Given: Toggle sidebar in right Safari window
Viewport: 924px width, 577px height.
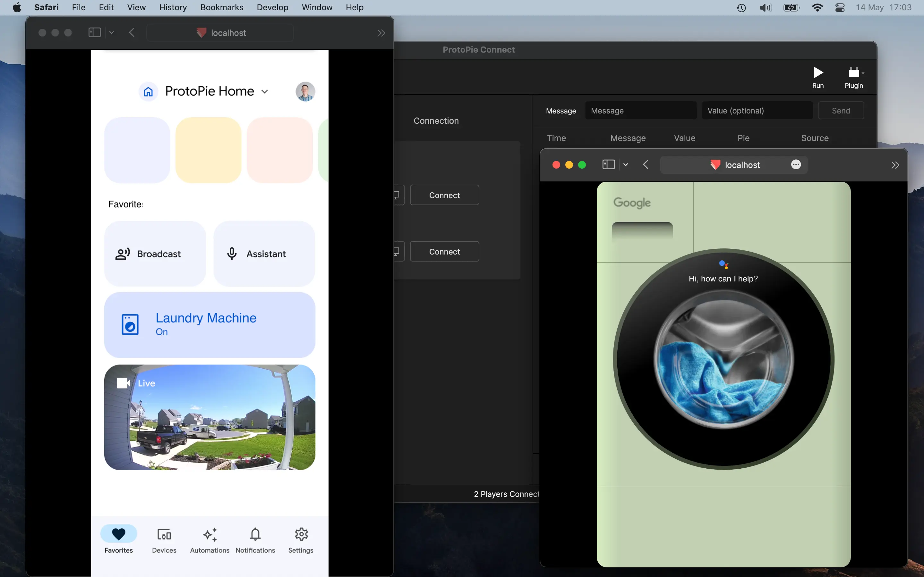Looking at the screenshot, I should pyautogui.click(x=608, y=164).
